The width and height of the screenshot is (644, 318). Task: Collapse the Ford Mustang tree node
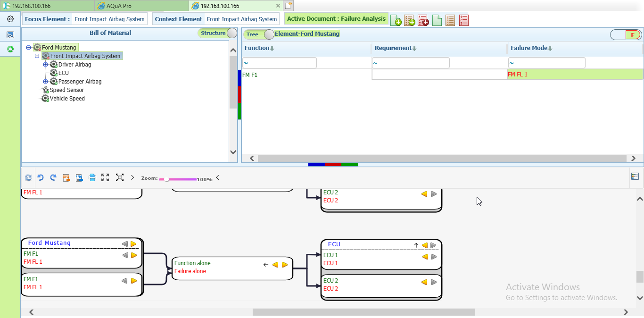[29, 47]
